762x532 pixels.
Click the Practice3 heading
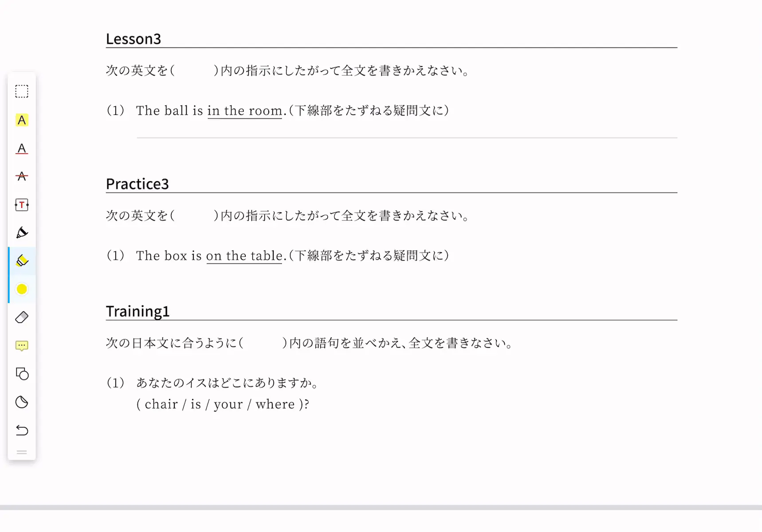(137, 184)
